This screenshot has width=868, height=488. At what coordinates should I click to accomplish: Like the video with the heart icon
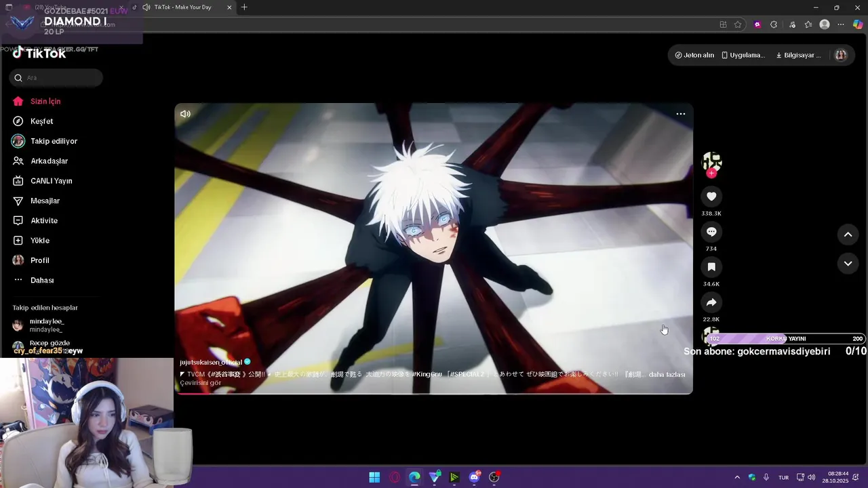(x=711, y=197)
